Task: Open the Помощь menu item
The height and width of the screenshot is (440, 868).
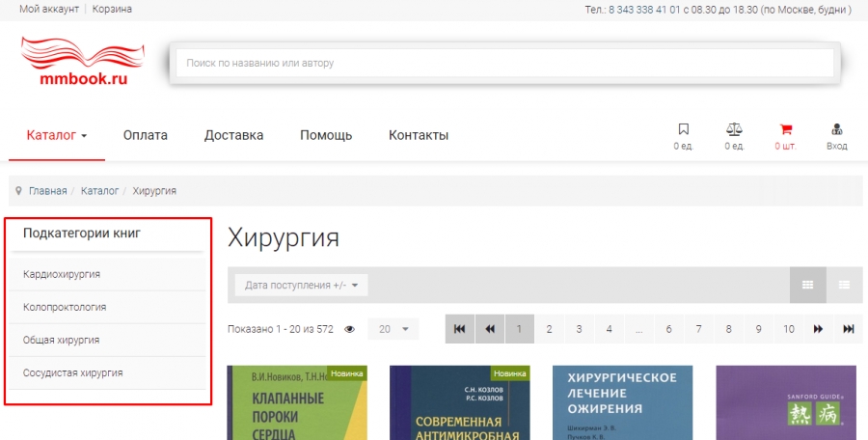Action: point(326,135)
